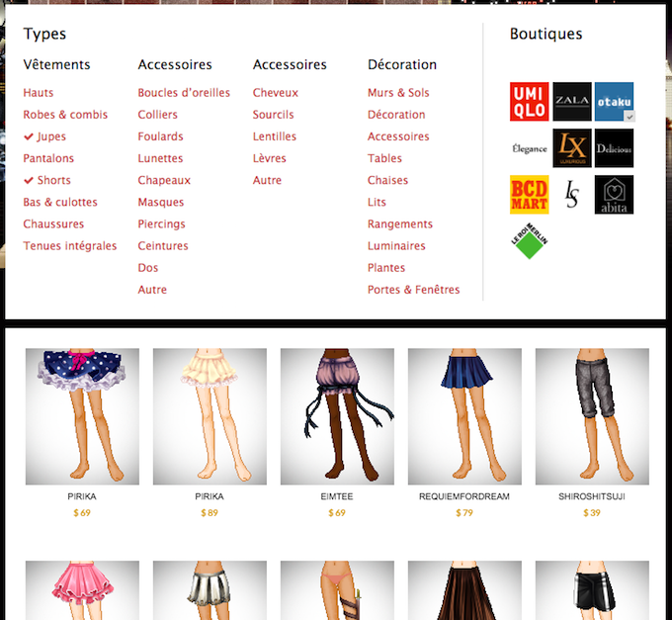Choose the ZALA boutique logo
Screen dimensions: 672x620
tap(572, 102)
